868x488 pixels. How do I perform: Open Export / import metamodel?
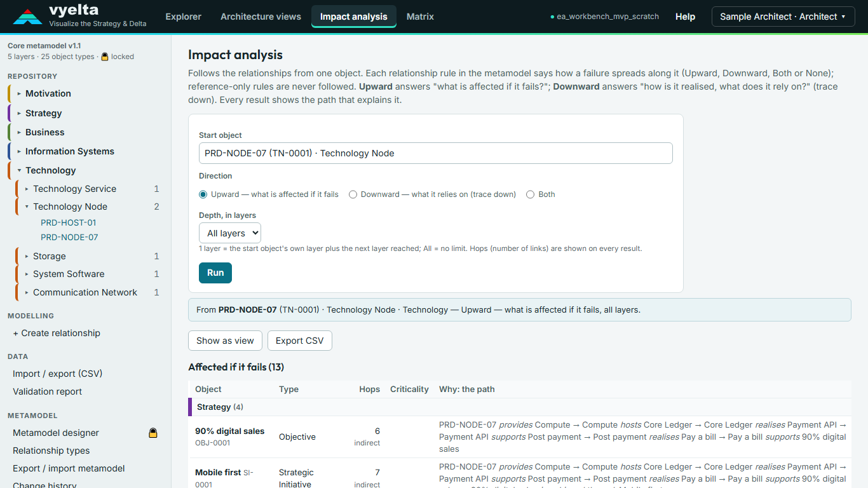coord(69,468)
